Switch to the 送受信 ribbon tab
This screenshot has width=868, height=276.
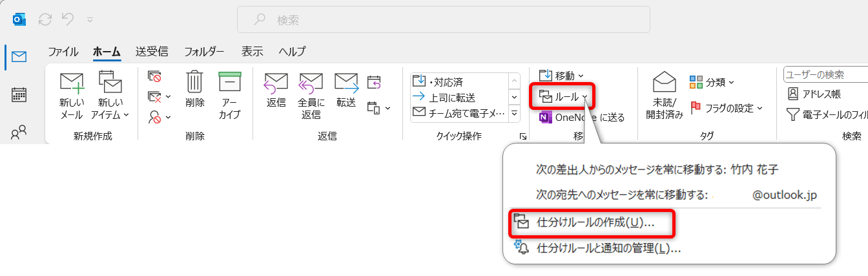pos(152,52)
